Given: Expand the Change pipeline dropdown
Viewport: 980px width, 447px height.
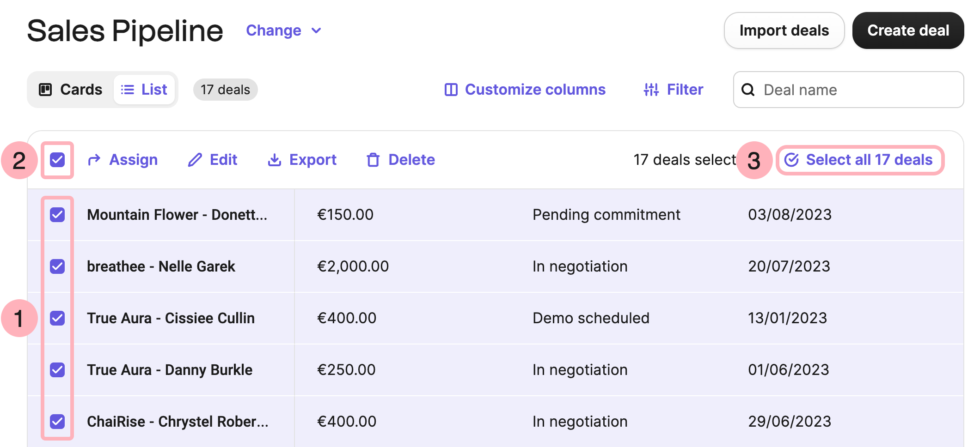Looking at the screenshot, I should click(283, 30).
